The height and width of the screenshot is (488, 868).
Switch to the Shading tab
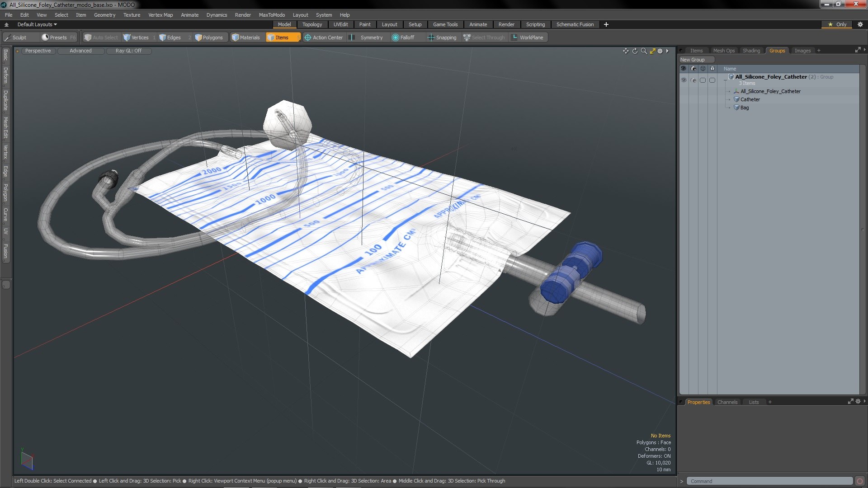click(x=751, y=51)
